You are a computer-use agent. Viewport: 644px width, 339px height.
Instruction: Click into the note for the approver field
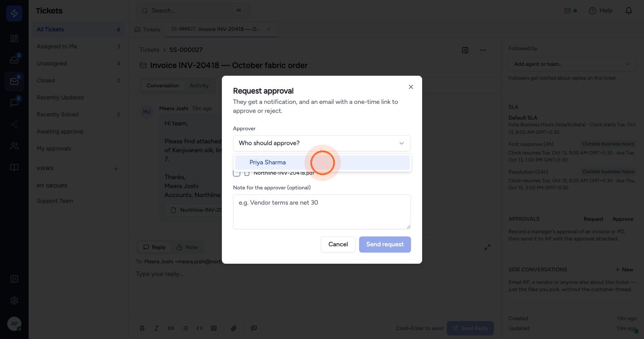322,212
